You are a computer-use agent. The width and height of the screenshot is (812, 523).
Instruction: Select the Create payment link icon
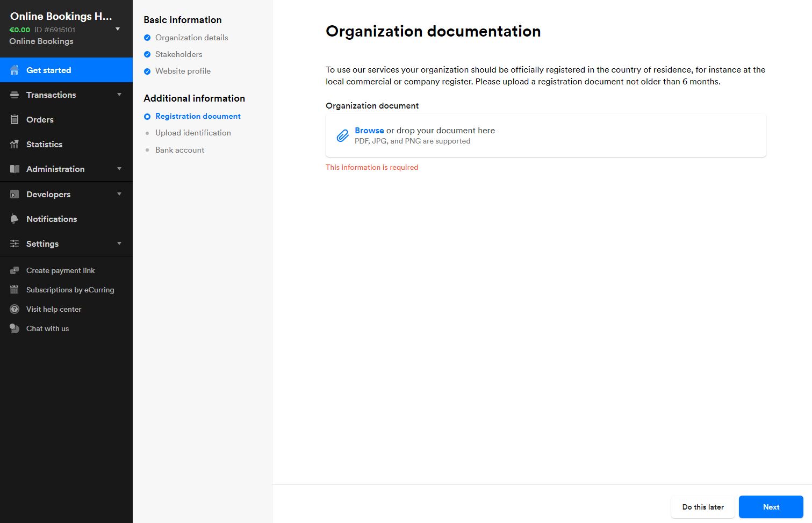tap(15, 270)
